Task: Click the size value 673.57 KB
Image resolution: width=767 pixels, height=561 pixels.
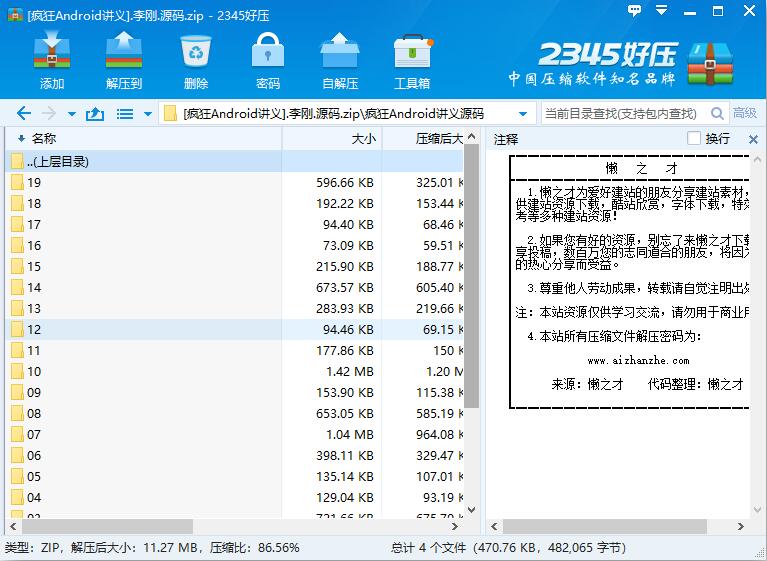Action: tap(344, 288)
